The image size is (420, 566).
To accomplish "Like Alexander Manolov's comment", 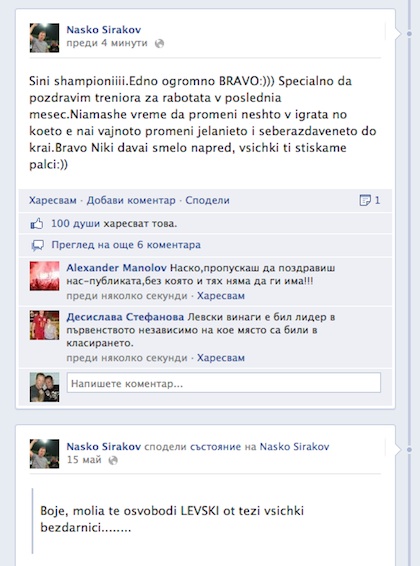I will click(221, 296).
